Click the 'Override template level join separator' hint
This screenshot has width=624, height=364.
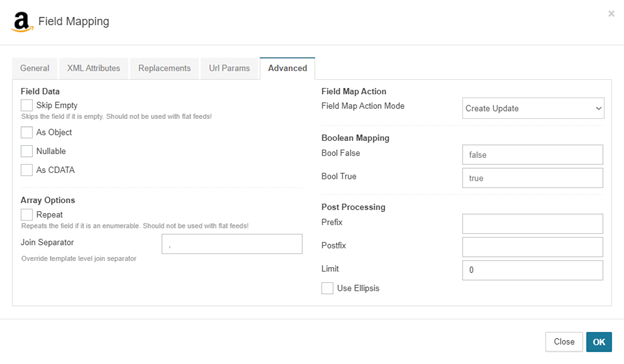pos(79,259)
